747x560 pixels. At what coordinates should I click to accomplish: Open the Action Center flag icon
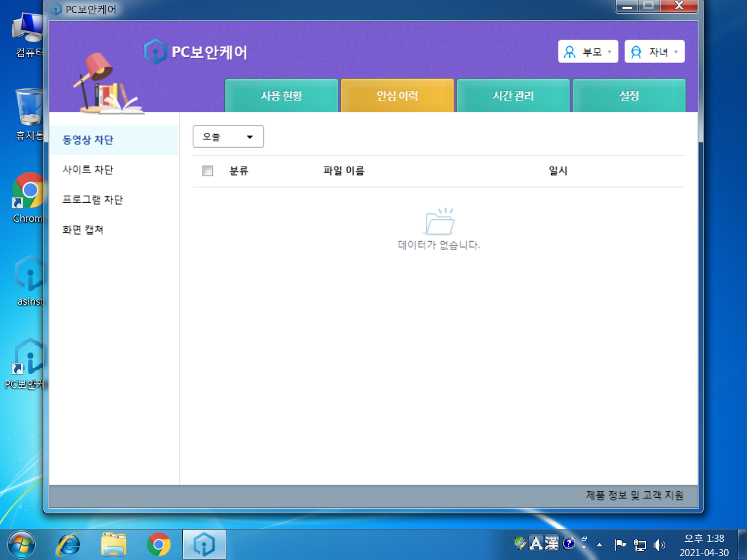coord(621,544)
